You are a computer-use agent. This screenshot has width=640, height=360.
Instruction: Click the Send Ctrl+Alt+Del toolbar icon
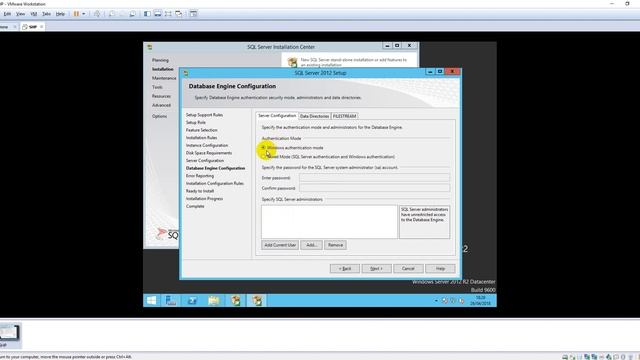pyautogui.click(x=97, y=14)
